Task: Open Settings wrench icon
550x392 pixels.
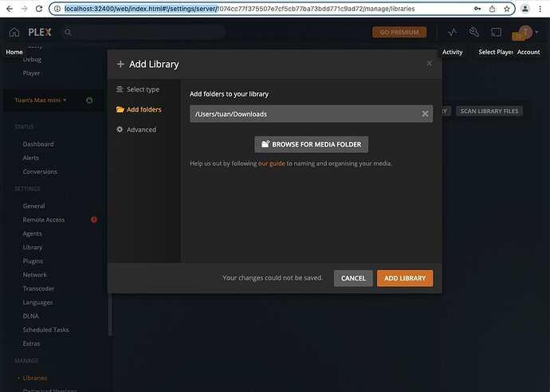Action: click(x=474, y=32)
